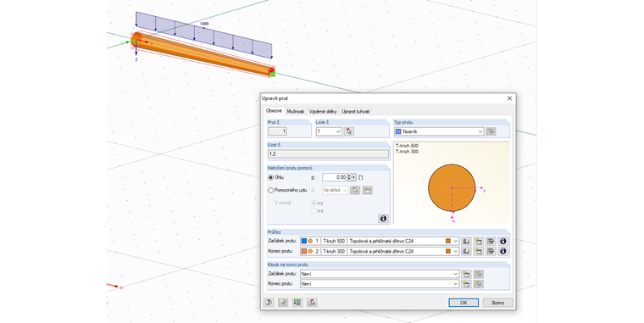The height and width of the screenshot is (323, 644).
Task: Click the Prut č. field showing 1
Action: 277,131
